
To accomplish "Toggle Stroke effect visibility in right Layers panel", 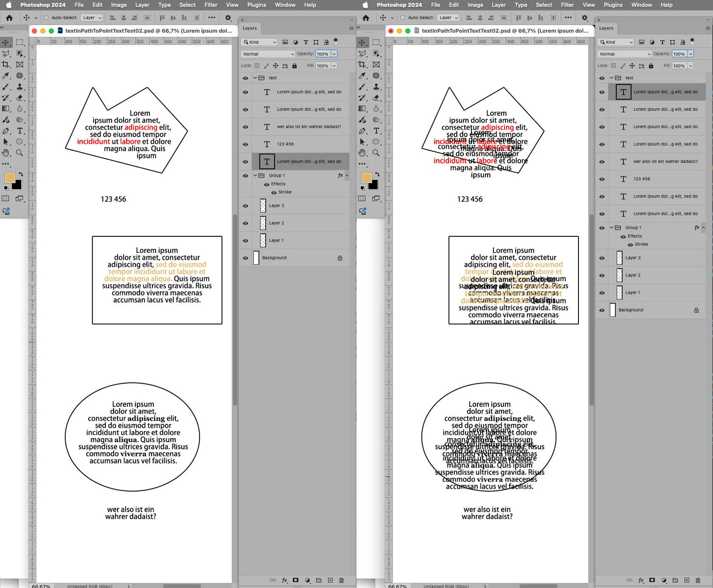I will point(630,245).
